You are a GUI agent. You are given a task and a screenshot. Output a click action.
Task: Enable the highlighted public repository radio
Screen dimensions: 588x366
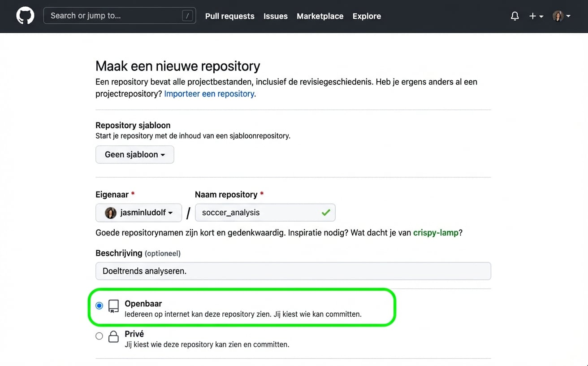click(x=99, y=305)
